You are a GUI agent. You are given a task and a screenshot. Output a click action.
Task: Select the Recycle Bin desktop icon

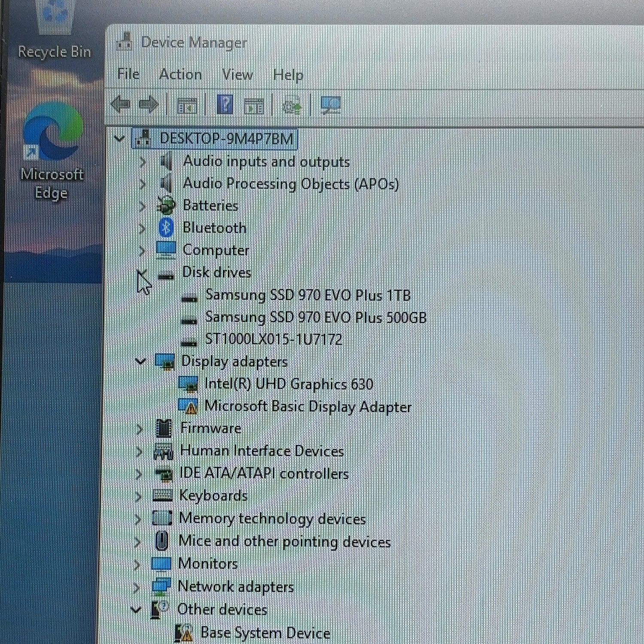[x=55, y=29]
